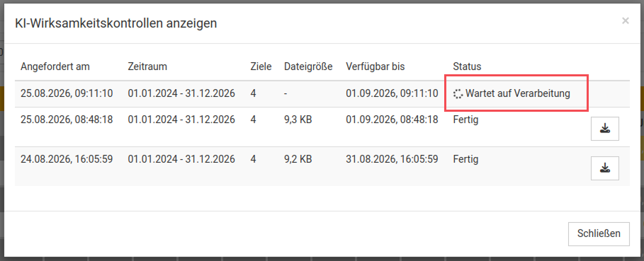Click the Angefordert am column header
The height and width of the screenshot is (261, 644).
pos(55,66)
